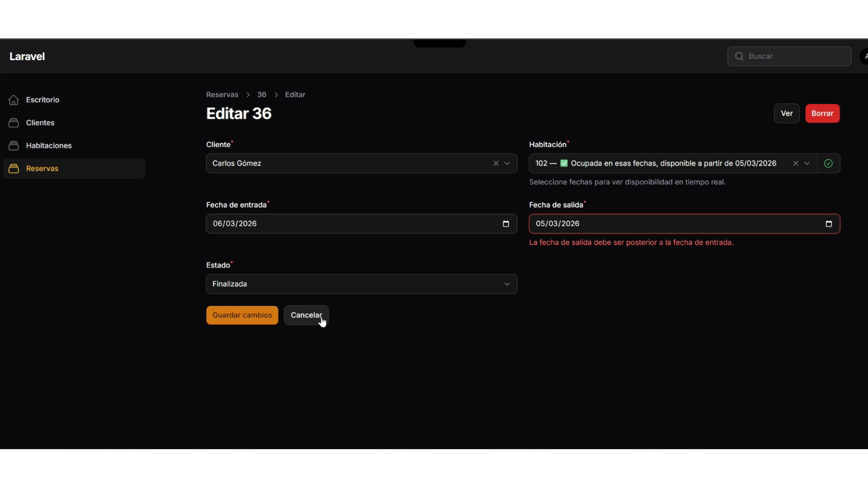The height and width of the screenshot is (488, 868).
Task: Click the search magnifier icon
Action: coord(740,56)
